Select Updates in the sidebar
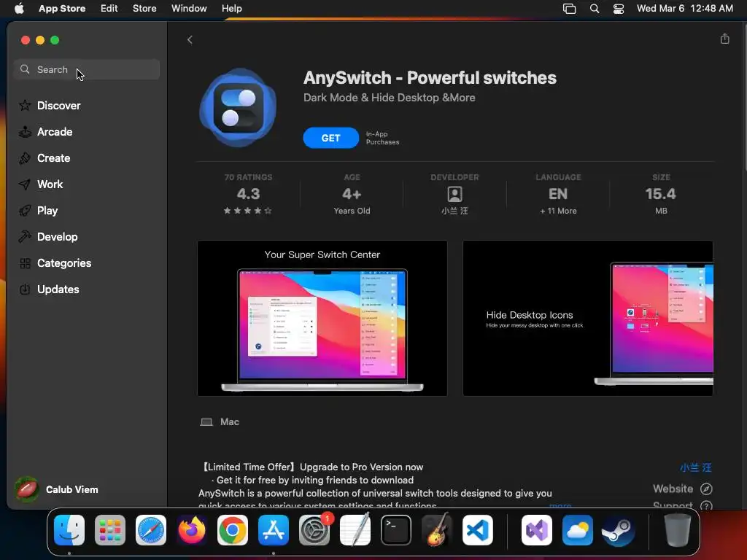 coord(58,289)
